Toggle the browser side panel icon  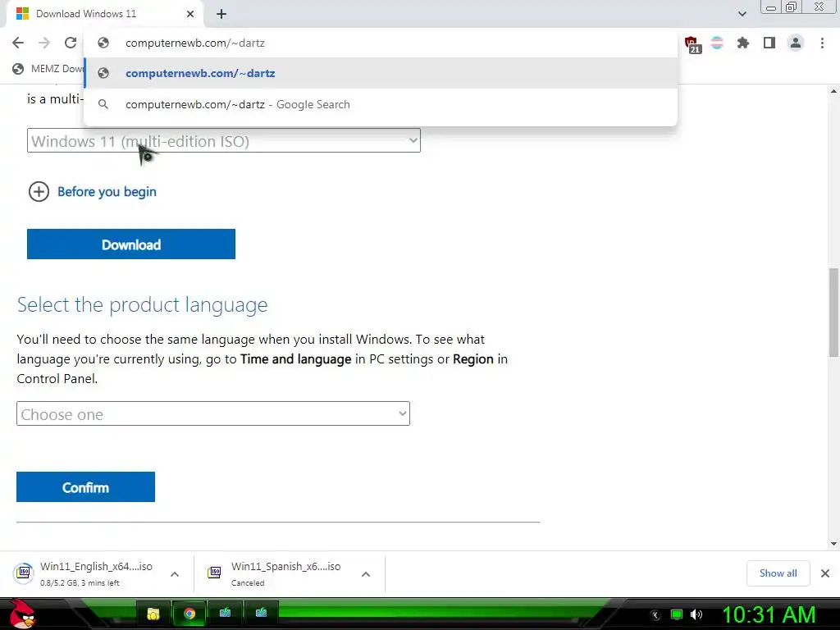click(x=769, y=43)
